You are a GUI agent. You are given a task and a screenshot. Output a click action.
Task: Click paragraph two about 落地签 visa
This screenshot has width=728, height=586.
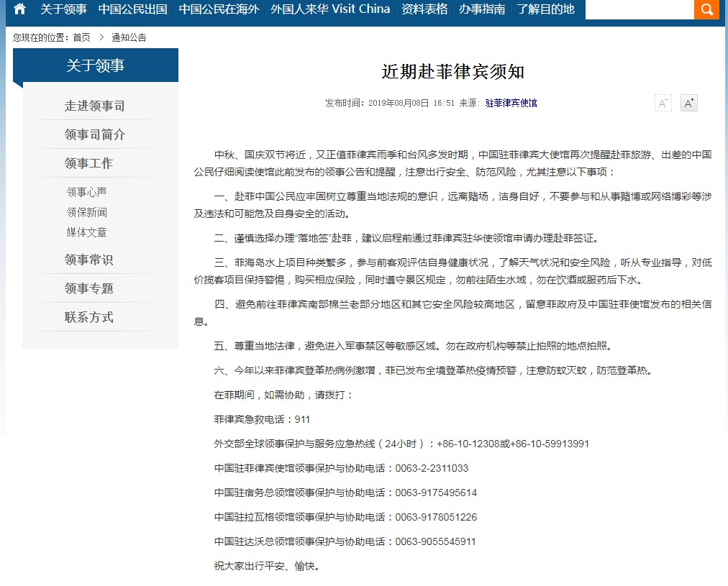click(x=406, y=239)
